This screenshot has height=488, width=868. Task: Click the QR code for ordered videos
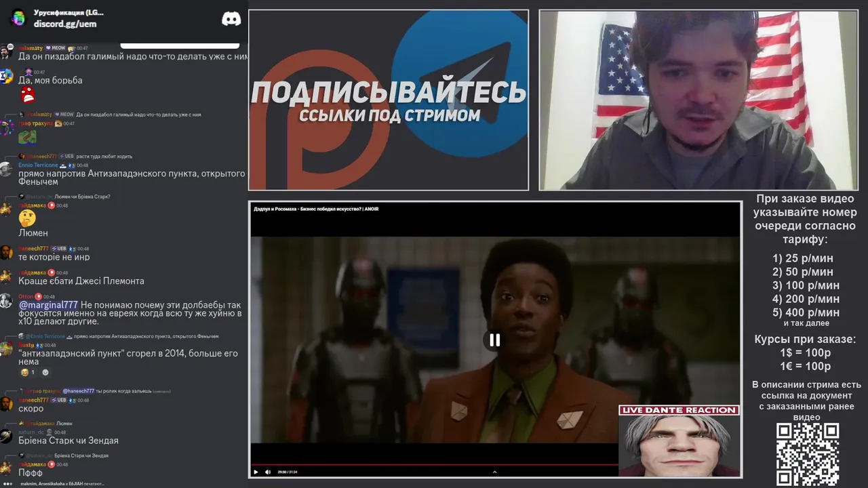click(x=807, y=454)
